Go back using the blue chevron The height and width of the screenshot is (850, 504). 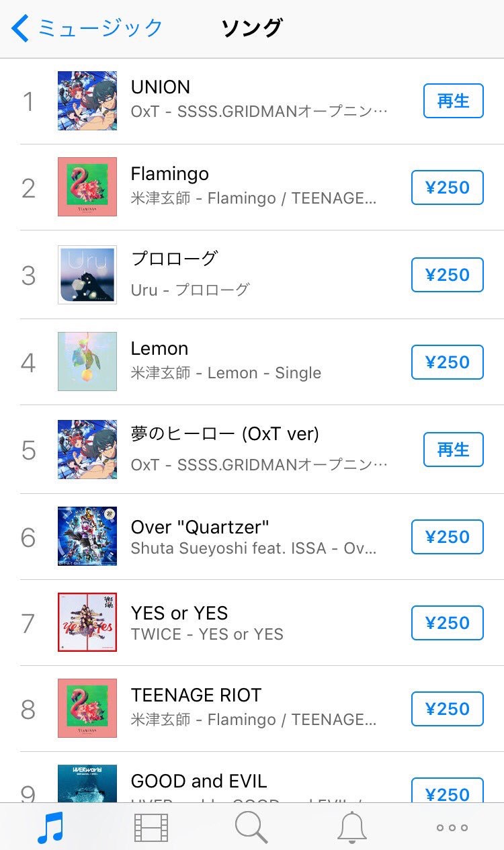click(x=20, y=29)
